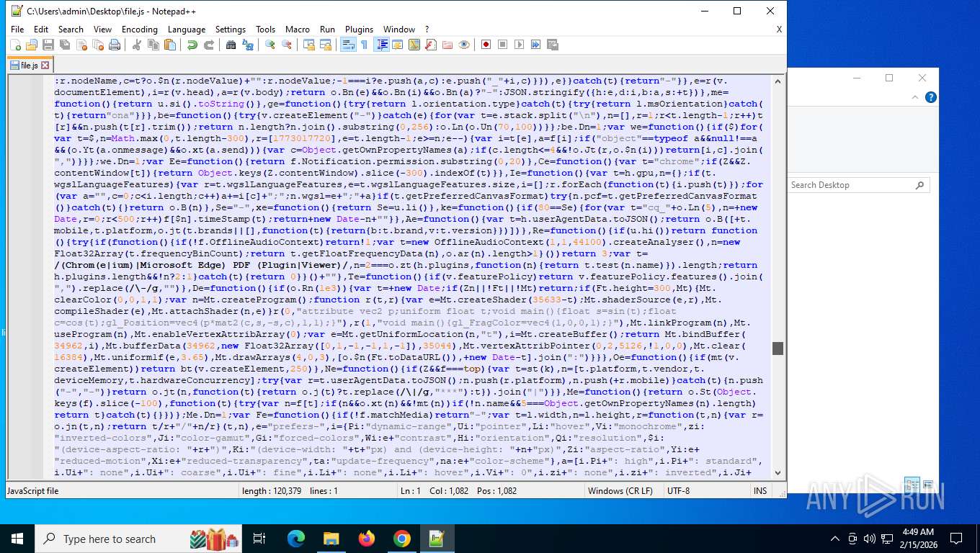Click the play recorded macro icon
The image size is (980, 553).
520,45
